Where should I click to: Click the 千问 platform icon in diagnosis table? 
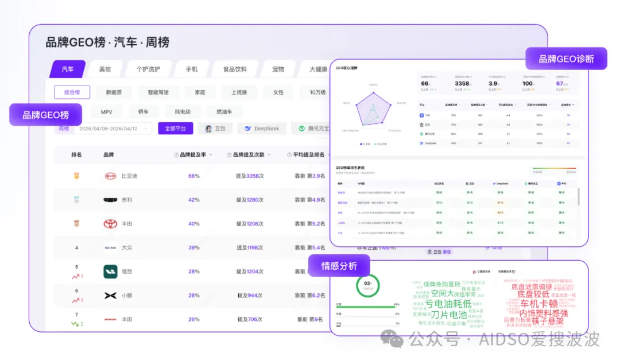coord(421,115)
